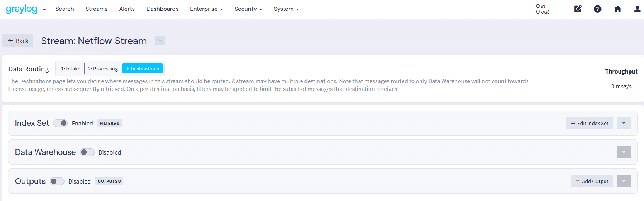Expand the Index Set section chevron
644x201 pixels.
pos(624,123)
